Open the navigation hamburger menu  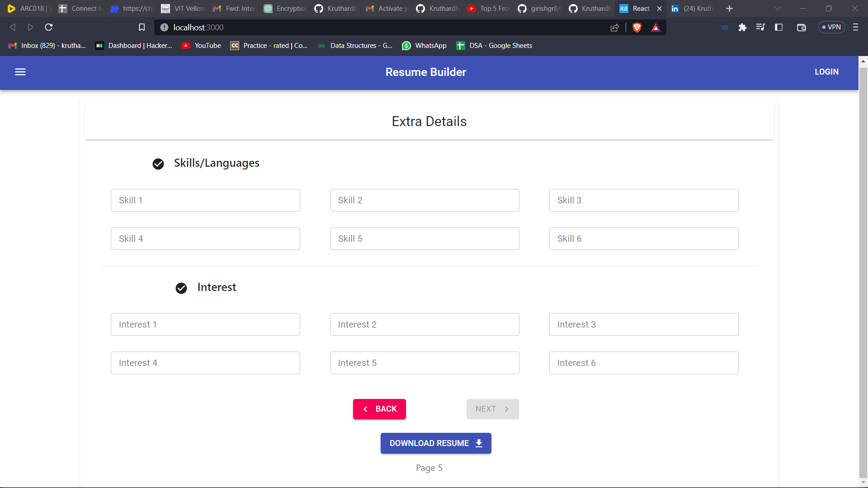(20, 72)
